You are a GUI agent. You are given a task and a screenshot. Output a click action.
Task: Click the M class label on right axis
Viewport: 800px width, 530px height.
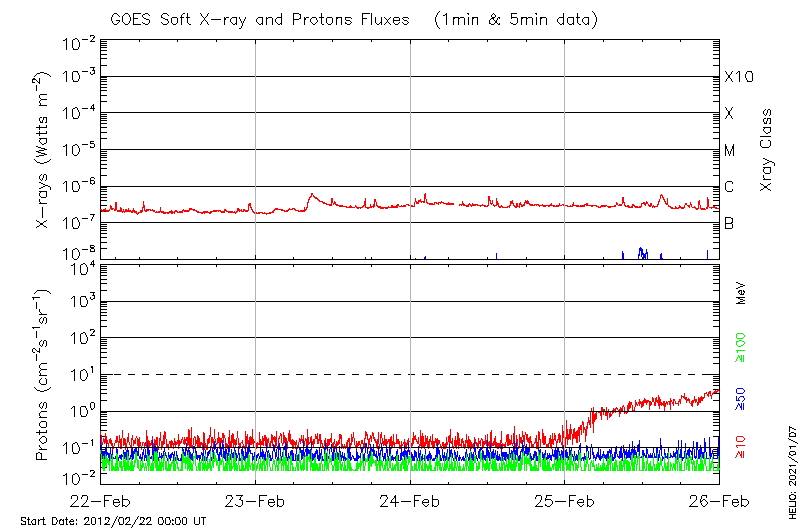pyautogui.click(x=730, y=151)
